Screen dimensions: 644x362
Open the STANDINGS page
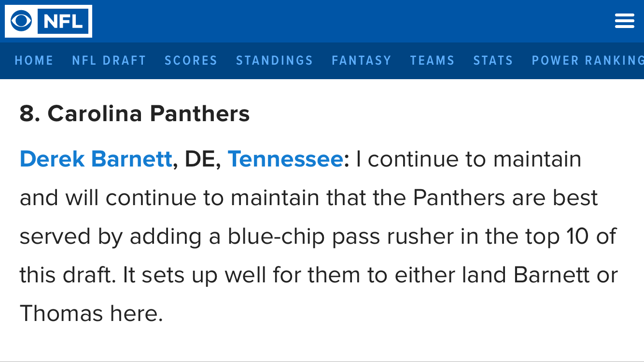click(x=275, y=60)
